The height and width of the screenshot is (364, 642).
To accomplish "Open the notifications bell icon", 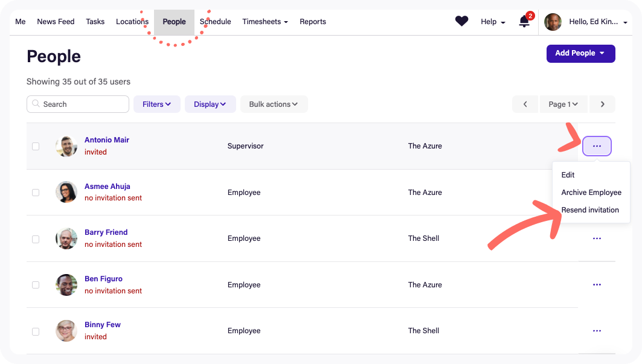I will pos(524,22).
